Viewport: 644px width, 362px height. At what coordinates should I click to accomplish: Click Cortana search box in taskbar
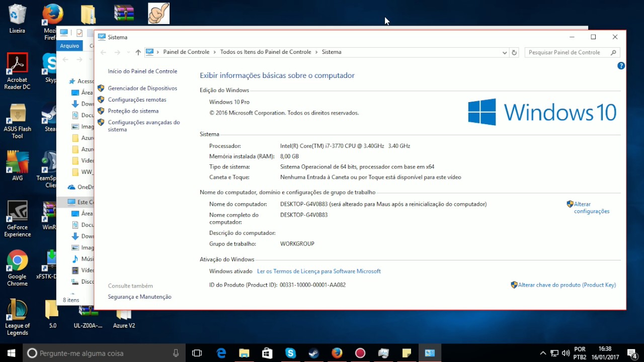[x=104, y=353]
